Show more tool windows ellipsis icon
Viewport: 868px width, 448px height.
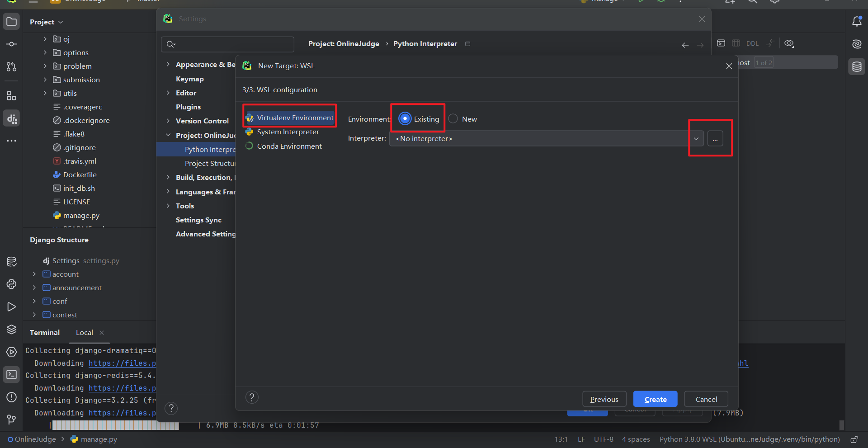(12, 141)
